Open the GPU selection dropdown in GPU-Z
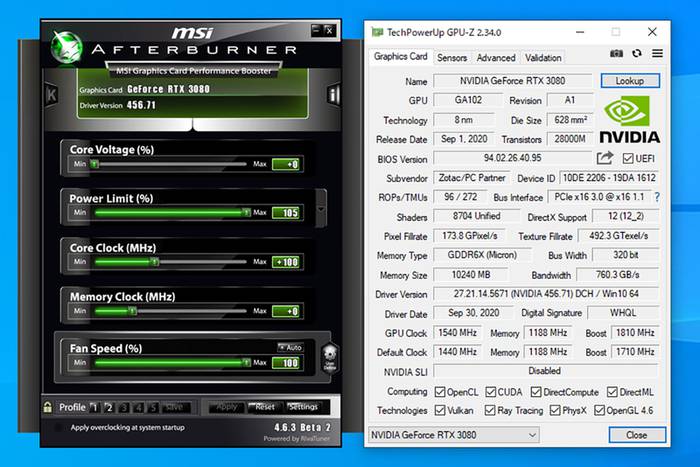This screenshot has width=700, height=467. 453,435
